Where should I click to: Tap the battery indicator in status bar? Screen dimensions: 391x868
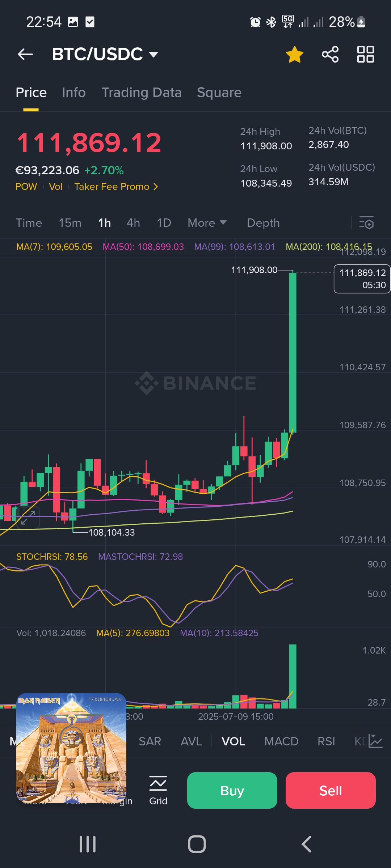tap(361, 22)
